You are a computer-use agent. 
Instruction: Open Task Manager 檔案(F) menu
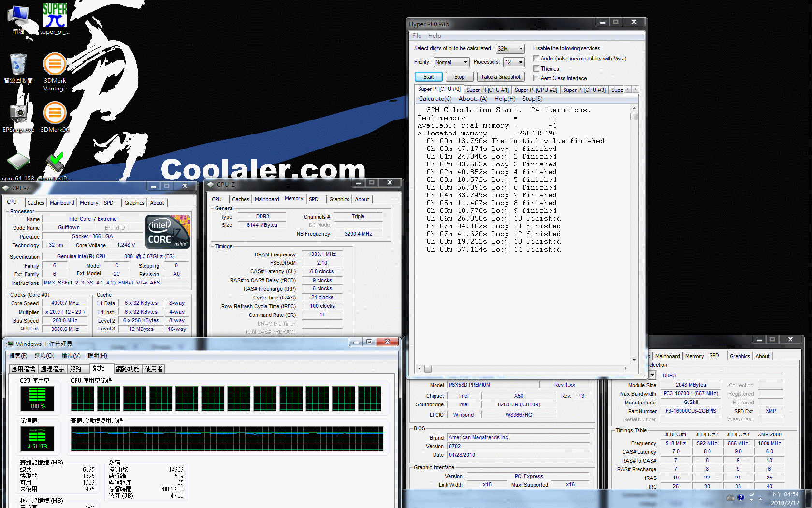[18, 356]
